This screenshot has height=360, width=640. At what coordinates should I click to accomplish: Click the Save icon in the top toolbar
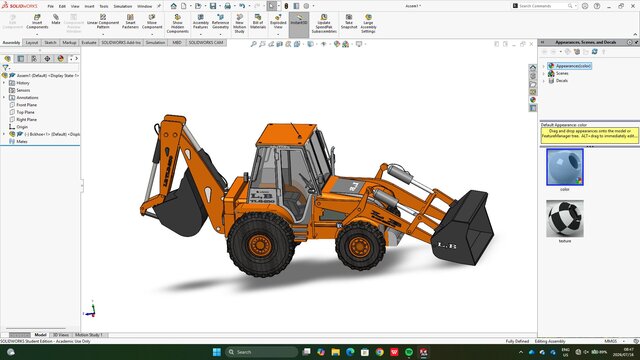213,6
